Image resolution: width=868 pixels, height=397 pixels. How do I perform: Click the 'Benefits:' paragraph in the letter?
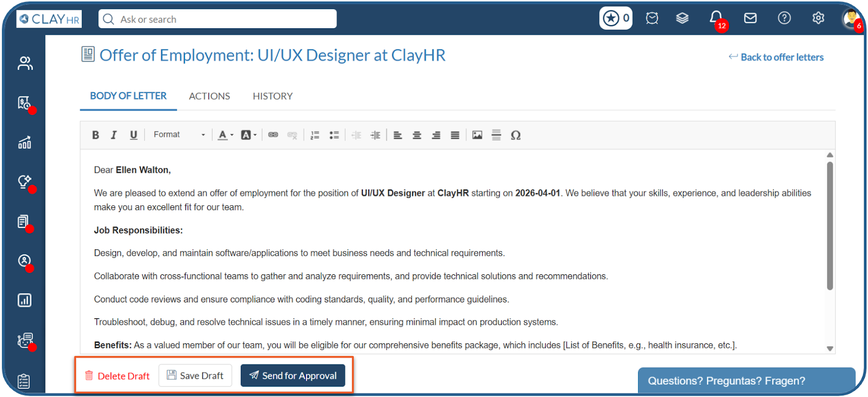tap(416, 345)
